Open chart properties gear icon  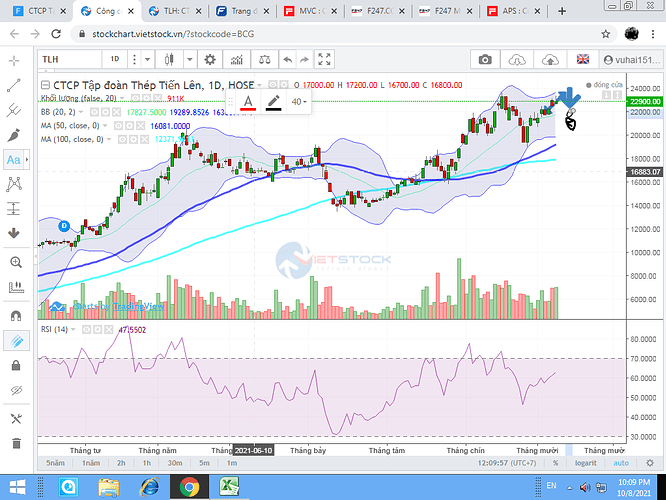coord(210,59)
